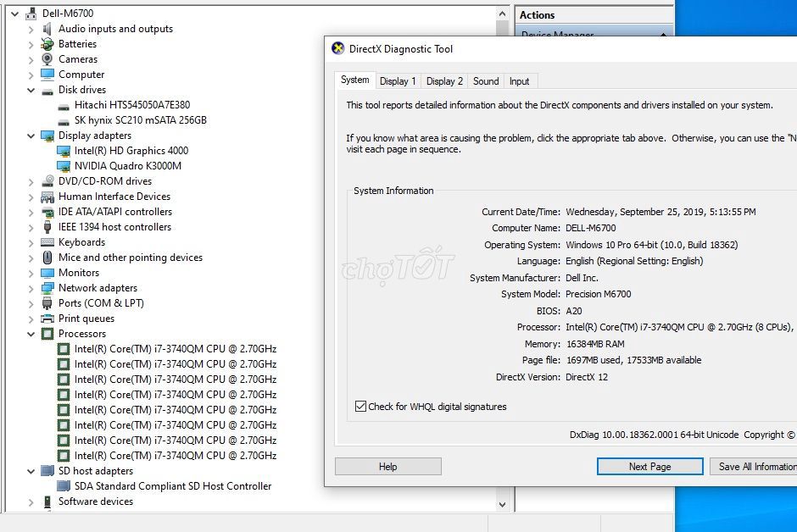Click the Computer monitor icon
This screenshot has width=797, height=532.
(47, 75)
